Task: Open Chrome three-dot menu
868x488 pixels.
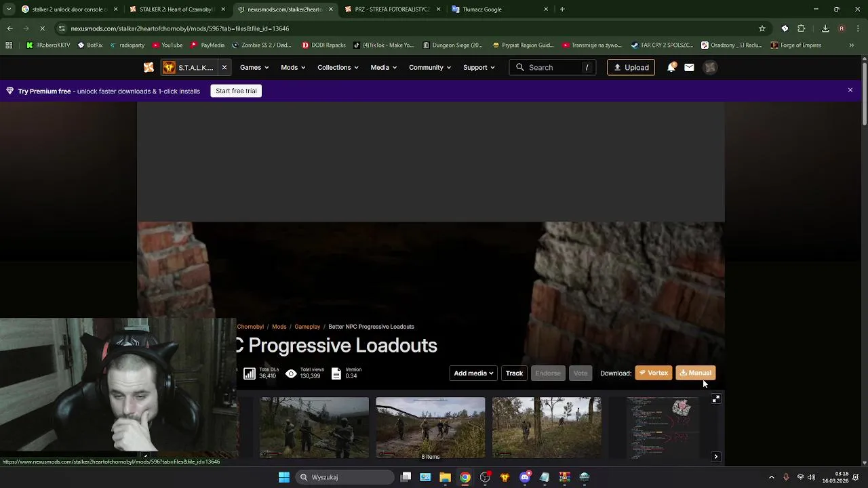Action: coord(858,28)
